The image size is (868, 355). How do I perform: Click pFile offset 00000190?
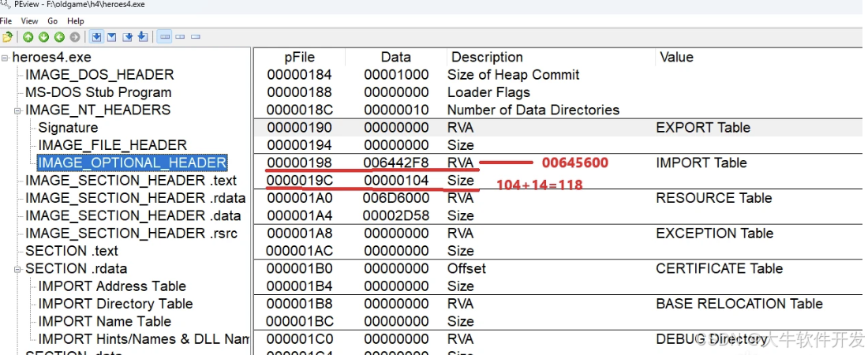[x=300, y=128]
